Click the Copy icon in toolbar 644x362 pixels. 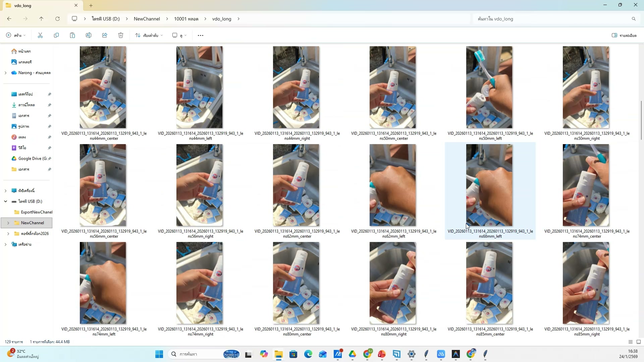pos(56,35)
